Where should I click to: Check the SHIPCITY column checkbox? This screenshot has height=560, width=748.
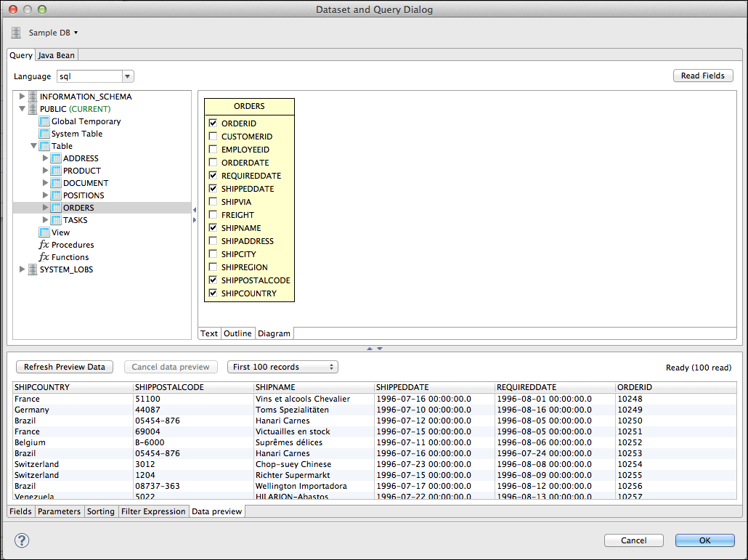coord(214,253)
